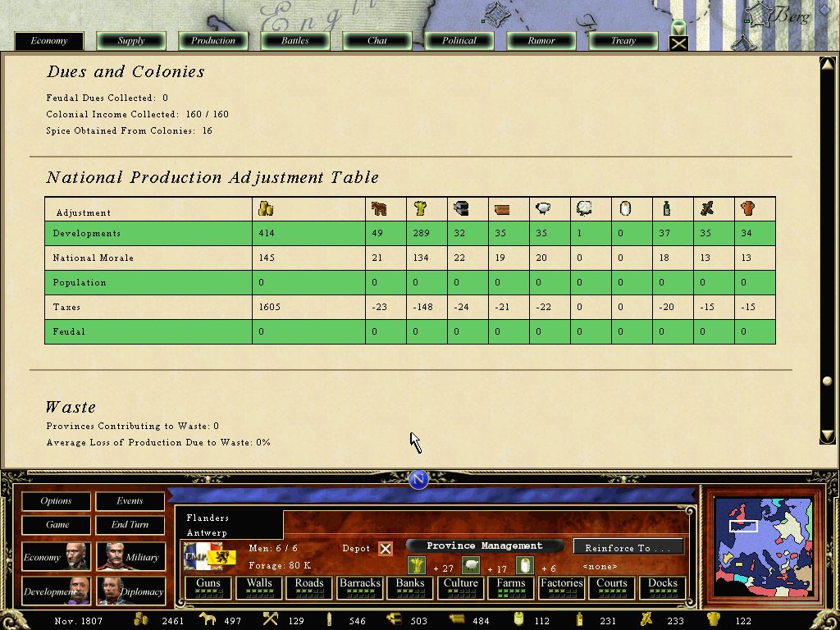The width and height of the screenshot is (840, 630).
Task: Click the textiles icon in status bar
Action: click(x=713, y=620)
